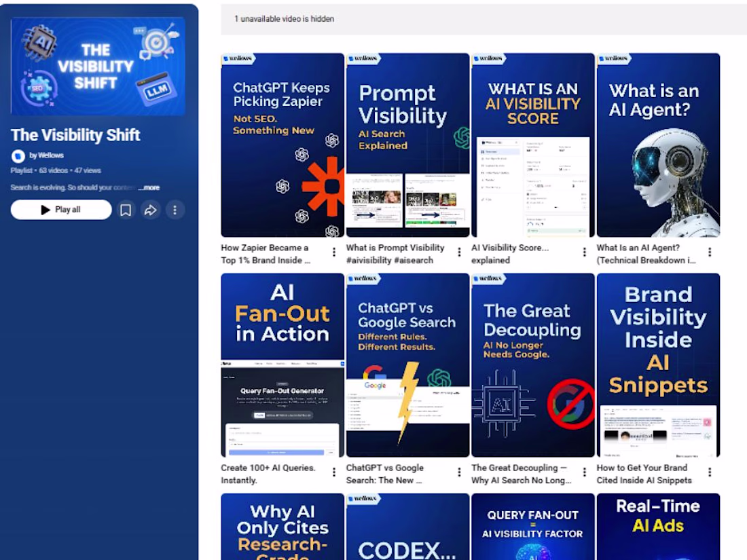Open options menu for How to Get Your Brand Cited
The height and width of the screenshot is (560, 747).
[710, 472]
